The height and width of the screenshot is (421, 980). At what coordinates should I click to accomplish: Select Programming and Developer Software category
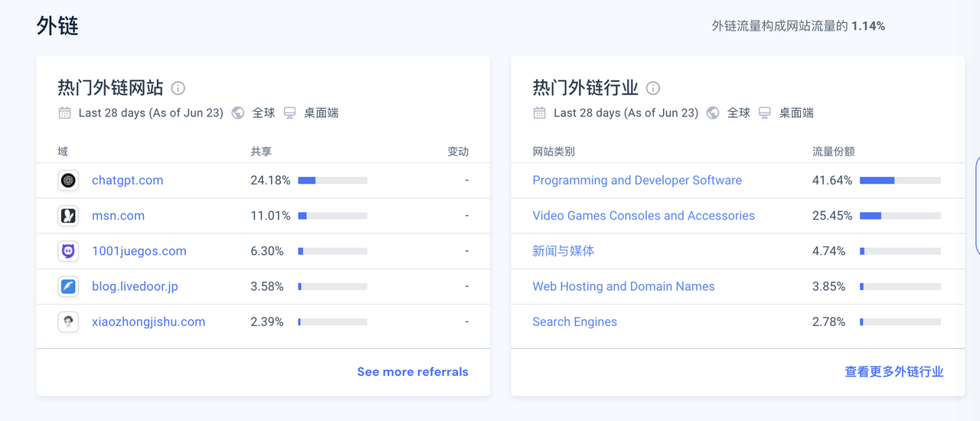click(x=636, y=181)
